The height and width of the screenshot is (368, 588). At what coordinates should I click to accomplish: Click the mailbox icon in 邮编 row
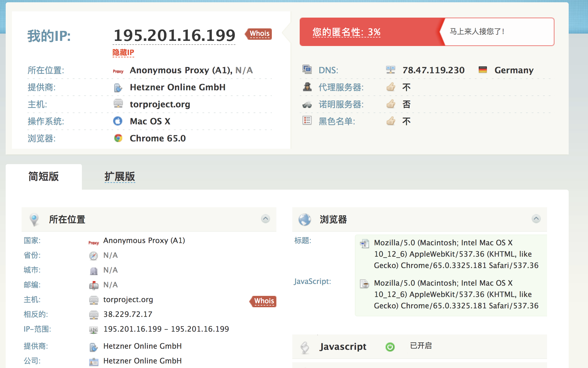tap(94, 285)
